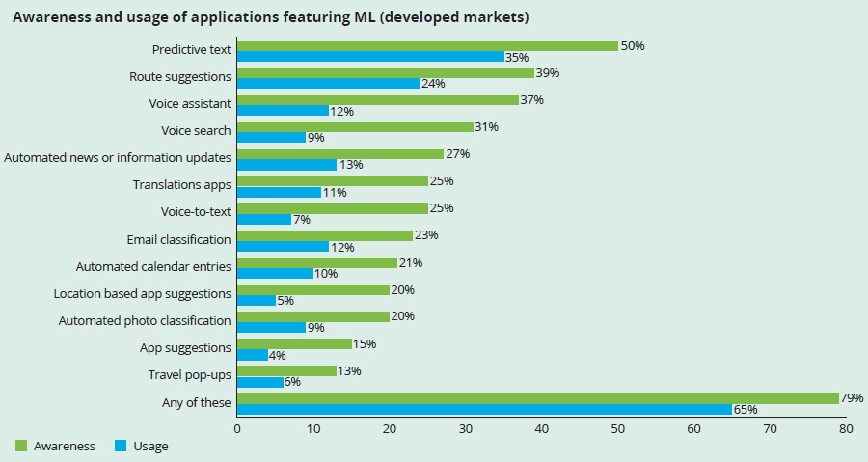
Task: Select the 'Travel pop-ups' category label
Action: coord(189,375)
